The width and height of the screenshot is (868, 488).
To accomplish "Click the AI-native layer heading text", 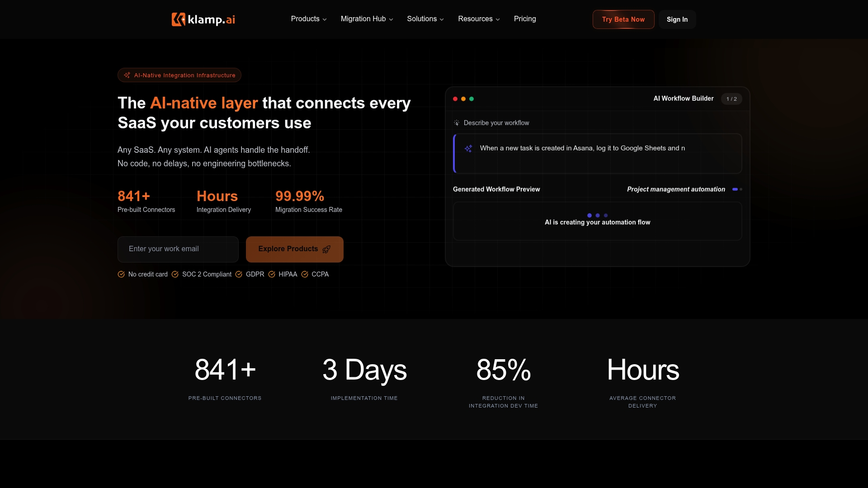I will point(204,103).
